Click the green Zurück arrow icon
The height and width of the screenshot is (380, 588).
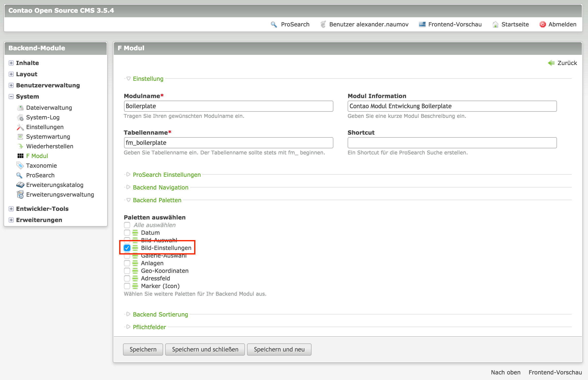(x=551, y=63)
